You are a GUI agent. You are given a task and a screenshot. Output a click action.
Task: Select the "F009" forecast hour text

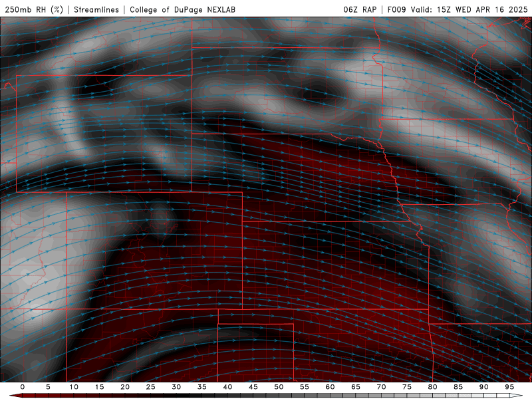point(396,9)
